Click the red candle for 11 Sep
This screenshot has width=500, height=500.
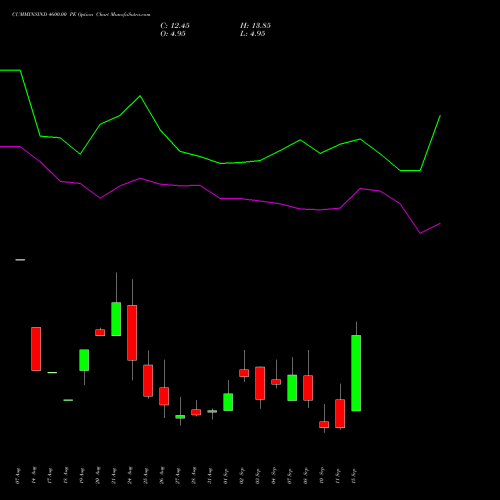coord(340,413)
